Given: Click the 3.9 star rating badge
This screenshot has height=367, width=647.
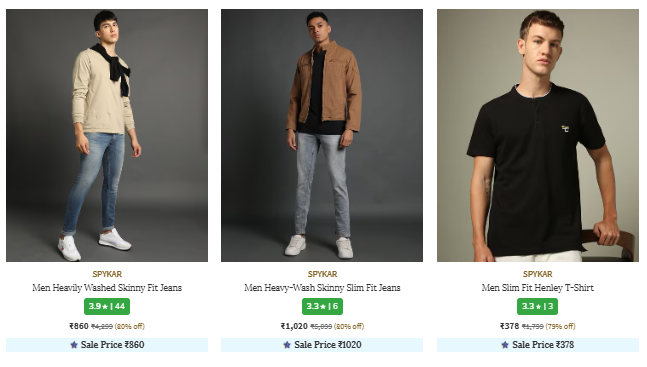Looking at the screenshot, I should coord(107,306).
